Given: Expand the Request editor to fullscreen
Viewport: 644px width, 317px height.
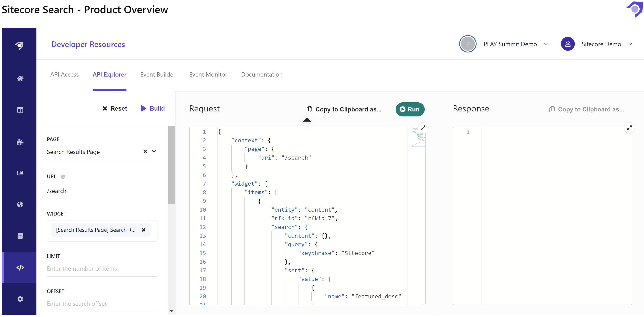Looking at the screenshot, I should (423, 128).
